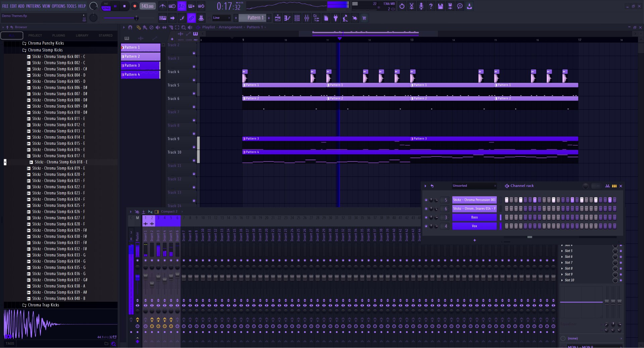Click the step sequencer view icon in Channel rack
Image resolution: width=644 pixels, height=348 pixels.
pyautogui.click(x=614, y=186)
